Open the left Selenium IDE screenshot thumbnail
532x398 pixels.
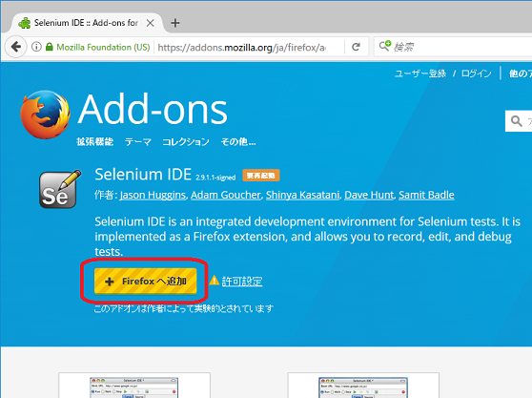(x=134, y=386)
